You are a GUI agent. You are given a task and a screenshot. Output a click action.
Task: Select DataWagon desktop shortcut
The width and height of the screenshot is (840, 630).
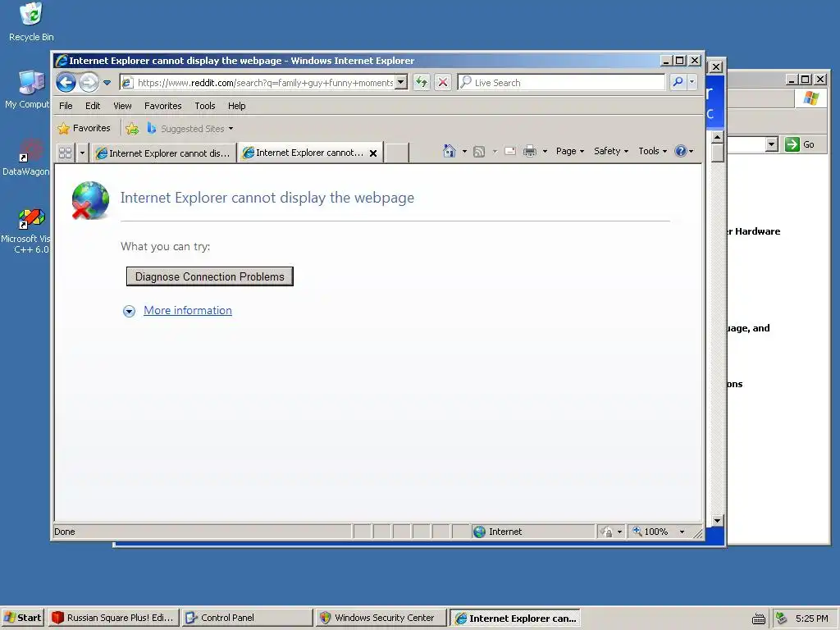click(x=26, y=157)
